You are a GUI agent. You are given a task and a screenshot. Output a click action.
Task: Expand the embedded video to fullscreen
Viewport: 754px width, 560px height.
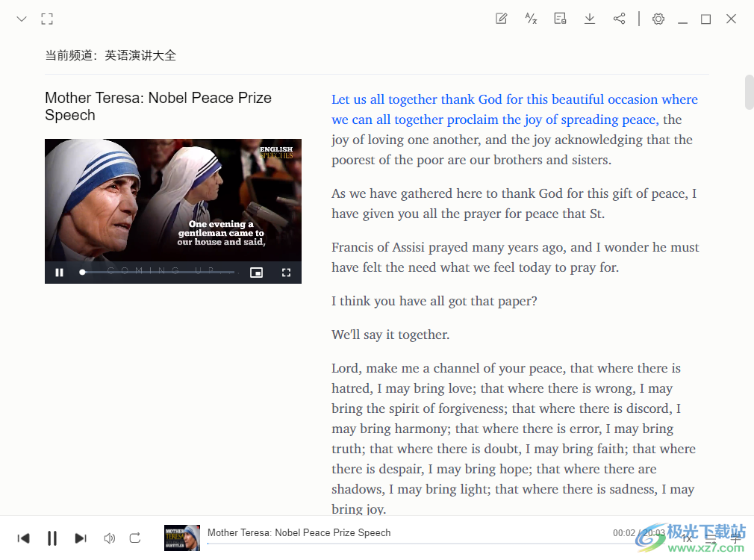pos(286,273)
